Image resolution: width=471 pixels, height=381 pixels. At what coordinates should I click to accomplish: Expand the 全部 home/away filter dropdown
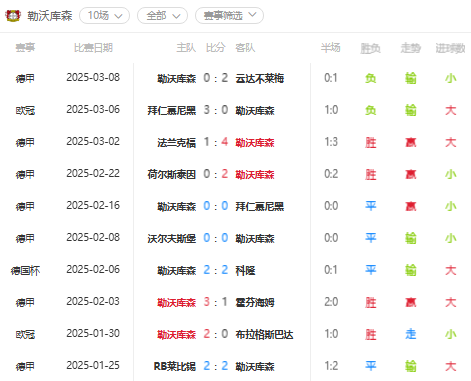click(x=162, y=16)
